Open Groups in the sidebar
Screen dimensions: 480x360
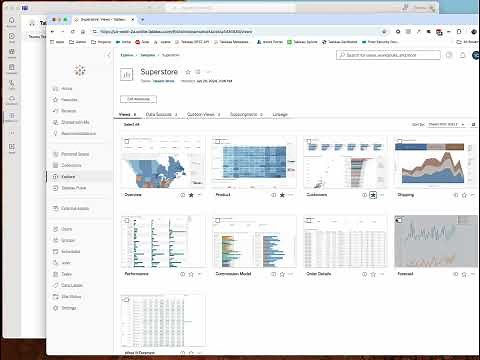[x=68, y=240]
